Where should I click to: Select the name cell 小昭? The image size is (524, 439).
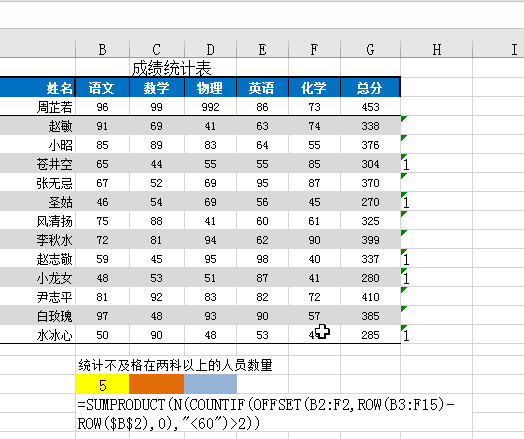tap(38, 145)
